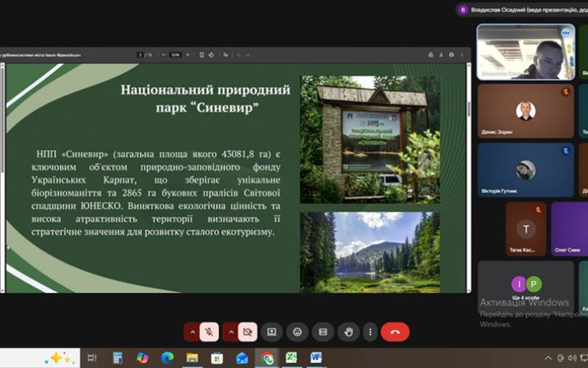Open the PDF annotate draw tool

(x=226, y=54)
